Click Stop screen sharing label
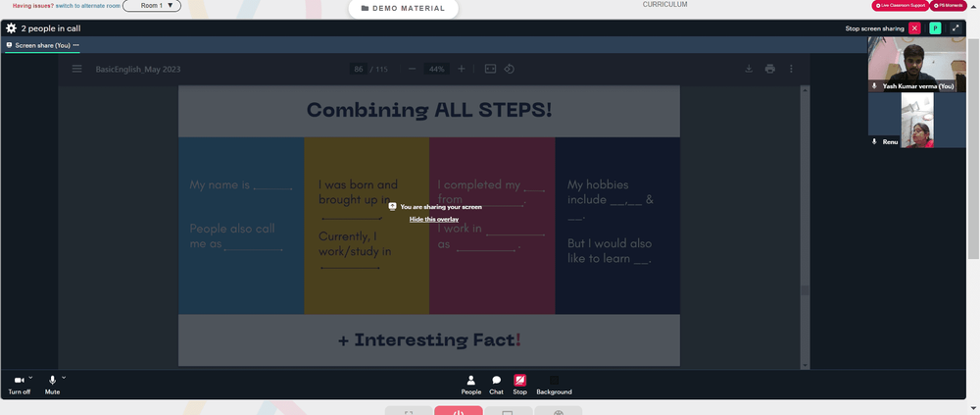 874,28
